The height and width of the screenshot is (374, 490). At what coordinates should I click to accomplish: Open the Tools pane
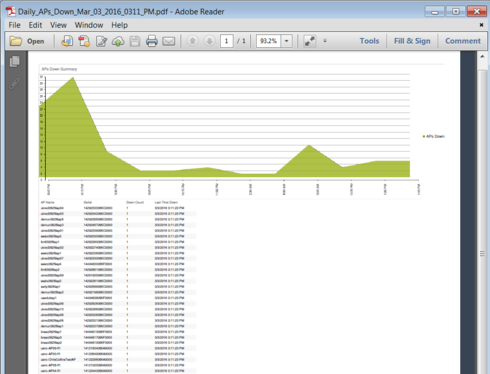(x=369, y=41)
